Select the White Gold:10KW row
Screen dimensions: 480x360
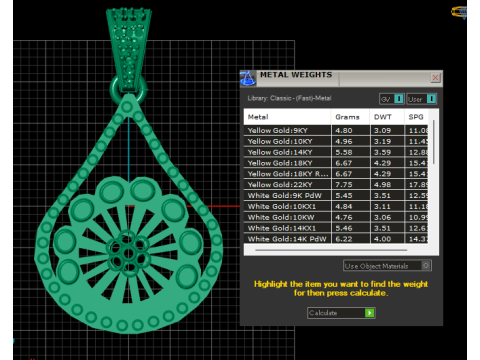tap(336, 217)
